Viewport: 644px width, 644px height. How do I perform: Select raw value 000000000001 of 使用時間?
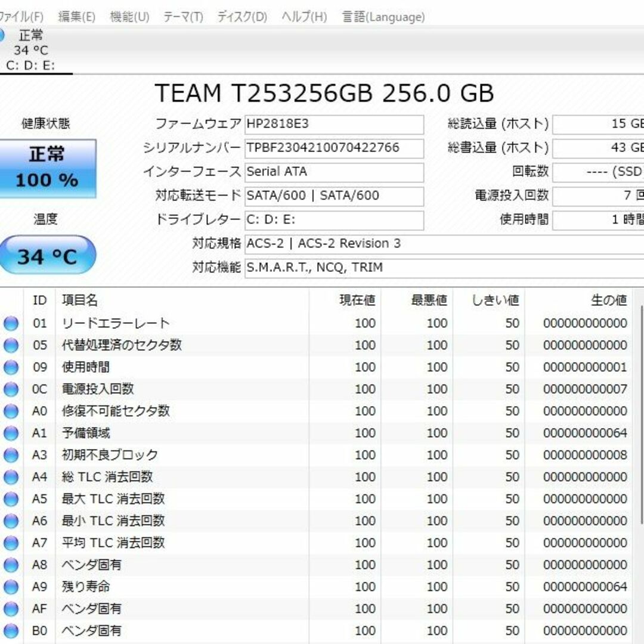(586, 367)
